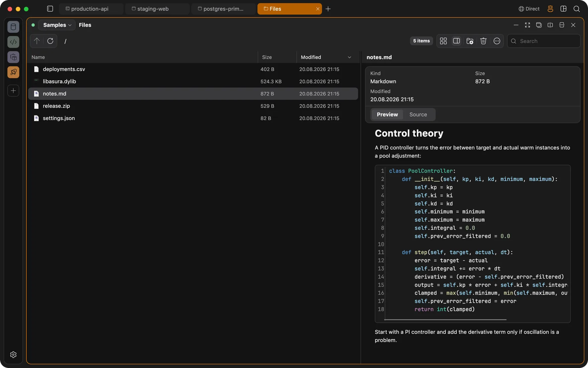Select the libasura.dylib file
588x368 pixels.
point(193,81)
